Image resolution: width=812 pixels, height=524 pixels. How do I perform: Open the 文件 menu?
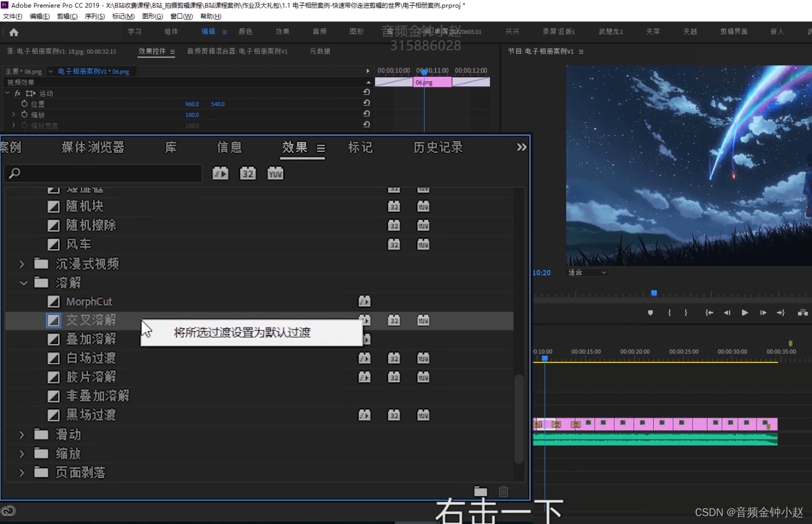tap(12, 16)
